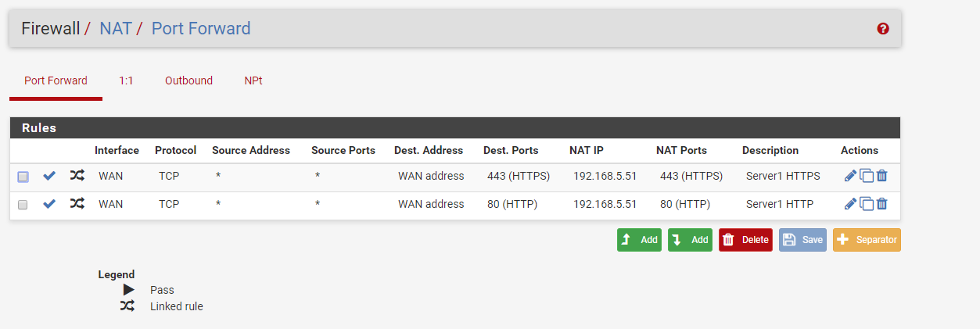Click linked rule icon for HTTP rule
The width and height of the screenshot is (980, 329).
point(77,204)
